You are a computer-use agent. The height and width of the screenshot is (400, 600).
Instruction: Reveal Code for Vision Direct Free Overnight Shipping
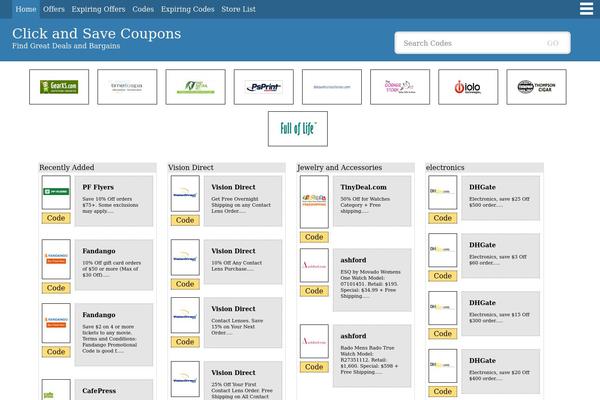(x=185, y=220)
